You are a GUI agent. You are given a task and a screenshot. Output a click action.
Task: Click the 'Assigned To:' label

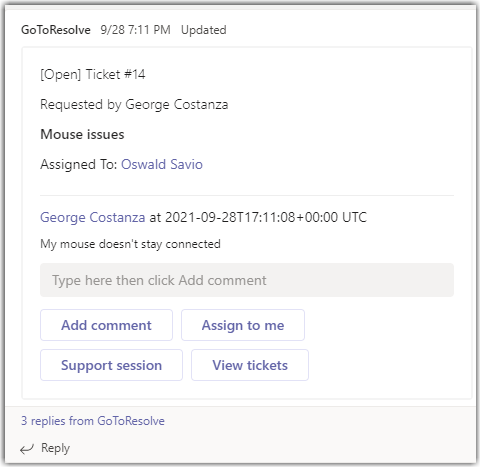(79, 165)
